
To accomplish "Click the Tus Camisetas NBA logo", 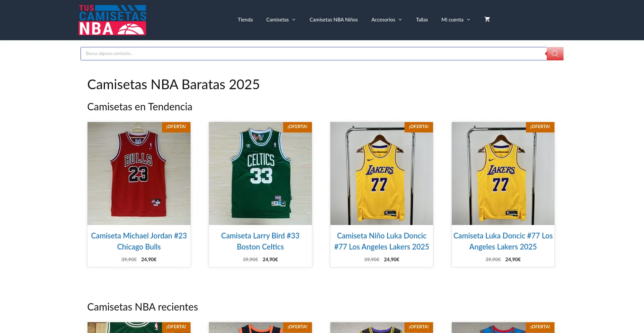I will coord(112,19).
